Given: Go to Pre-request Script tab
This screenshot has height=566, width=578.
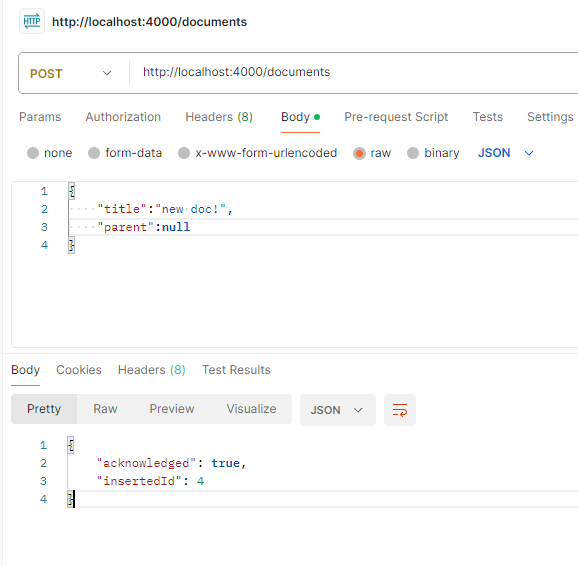Looking at the screenshot, I should click(396, 117).
